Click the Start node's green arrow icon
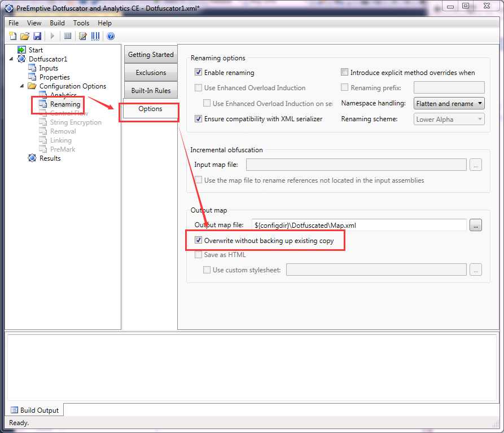The width and height of the screenshot is (504, 433). pyautogui.click(x=21, y=50)
